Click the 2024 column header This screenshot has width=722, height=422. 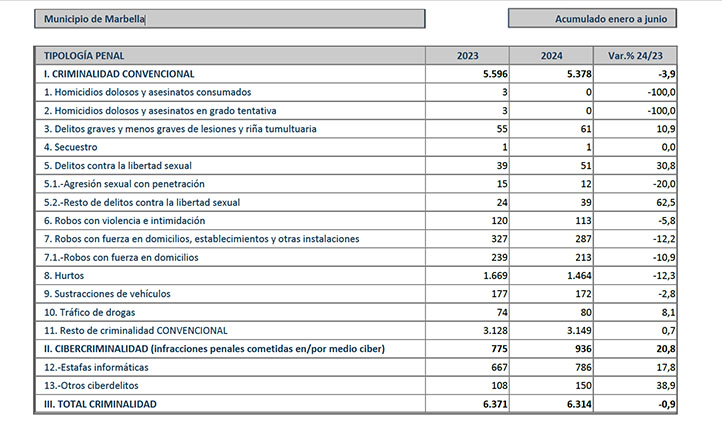point(551,56)
